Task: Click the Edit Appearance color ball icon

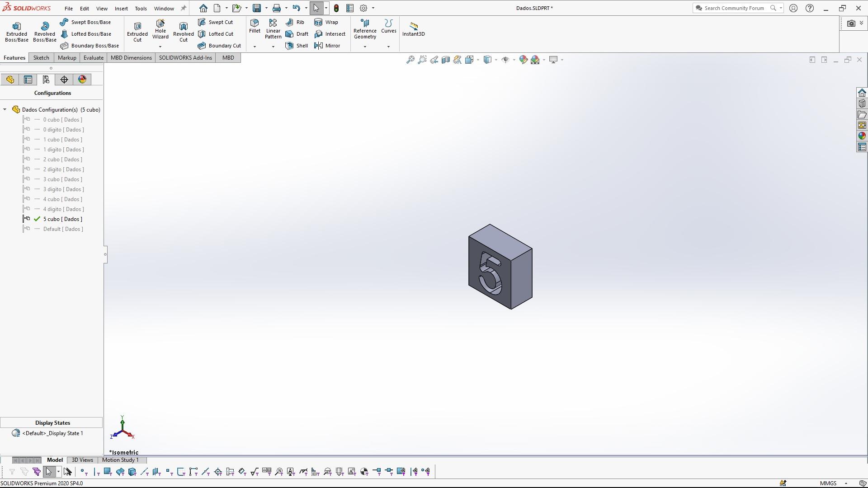Action: coord(523,60)
